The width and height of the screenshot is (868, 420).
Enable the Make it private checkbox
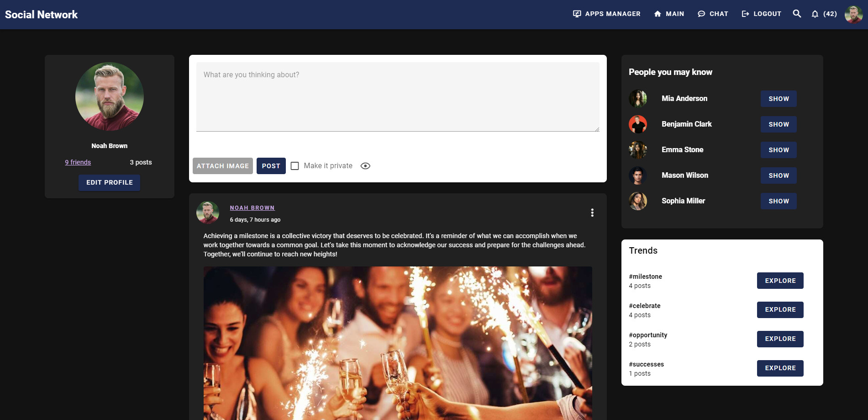point(295,166)
